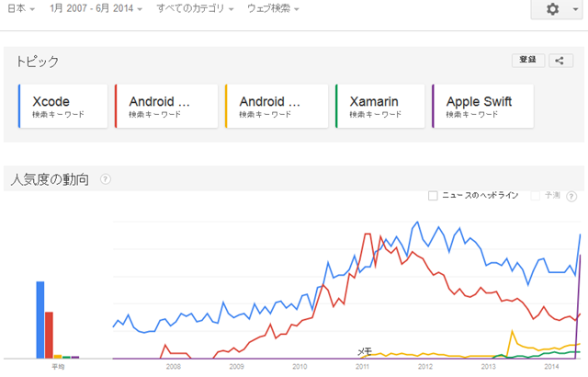588x377 pixels.
Task: Click the help icon next to 予測
Action: point(571,196)
